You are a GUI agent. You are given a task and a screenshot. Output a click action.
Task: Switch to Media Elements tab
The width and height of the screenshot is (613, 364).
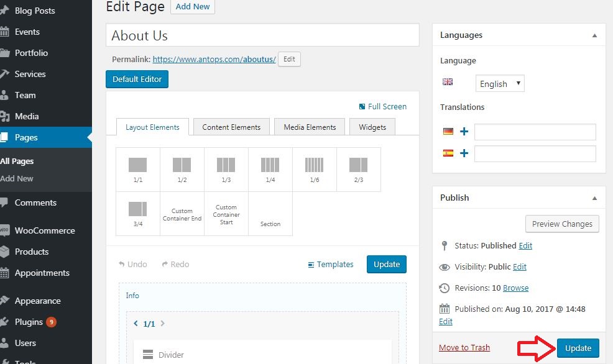coord(310,127)
